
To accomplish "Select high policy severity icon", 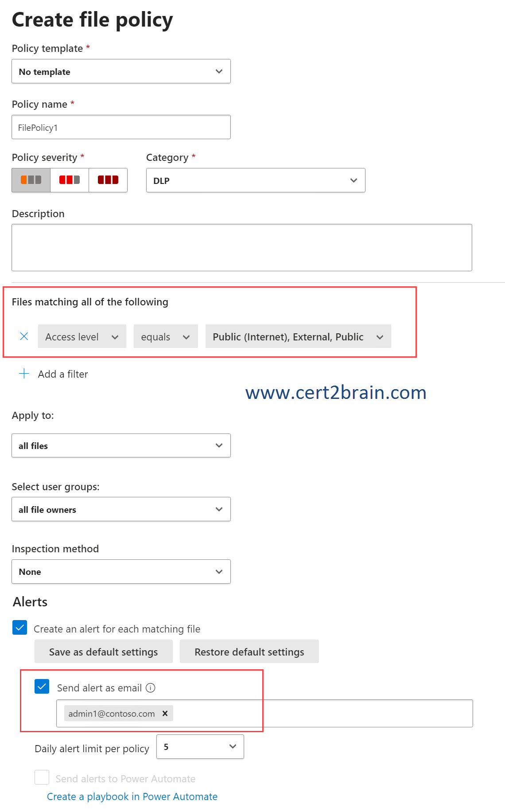I will click(108, 180).
